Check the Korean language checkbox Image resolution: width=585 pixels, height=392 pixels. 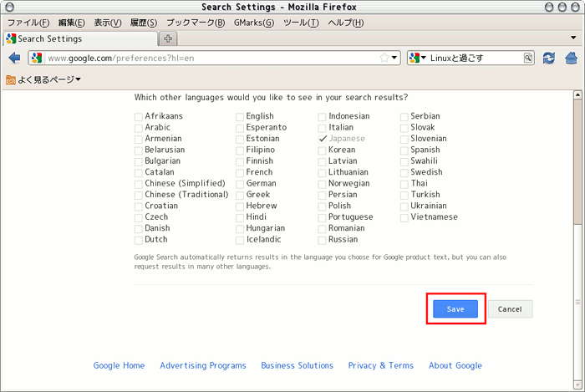coord(323,150)
